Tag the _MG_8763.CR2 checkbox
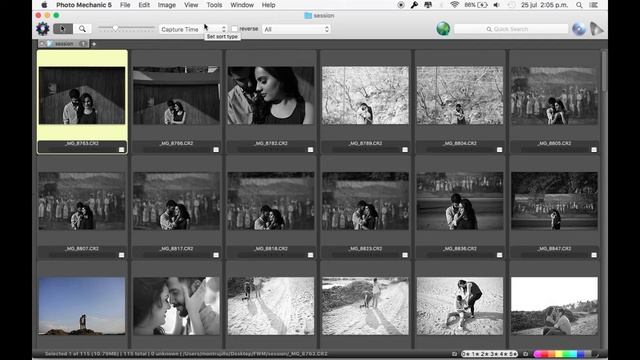This screenshot has height=360, width=640. pyautogui.click(x=121, y=150)
